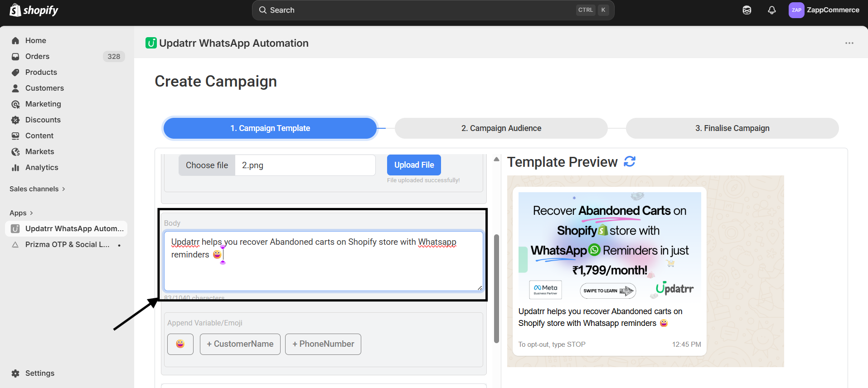Click the Settings gear icon
This screenshot has height=388, width=868.
(x=15, y=373)
